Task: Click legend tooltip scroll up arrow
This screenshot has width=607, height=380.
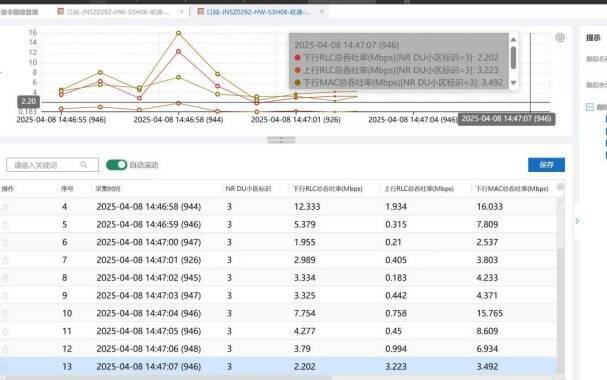Action: pos(513,39)
